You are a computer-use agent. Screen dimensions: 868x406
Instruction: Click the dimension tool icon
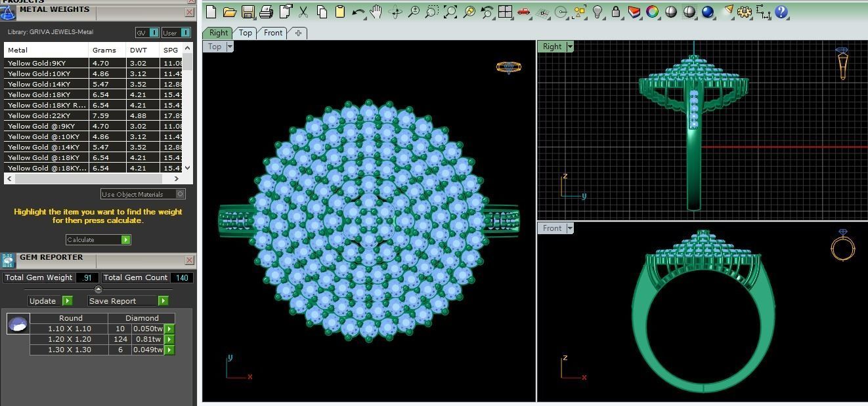click(x=763, y=11)
